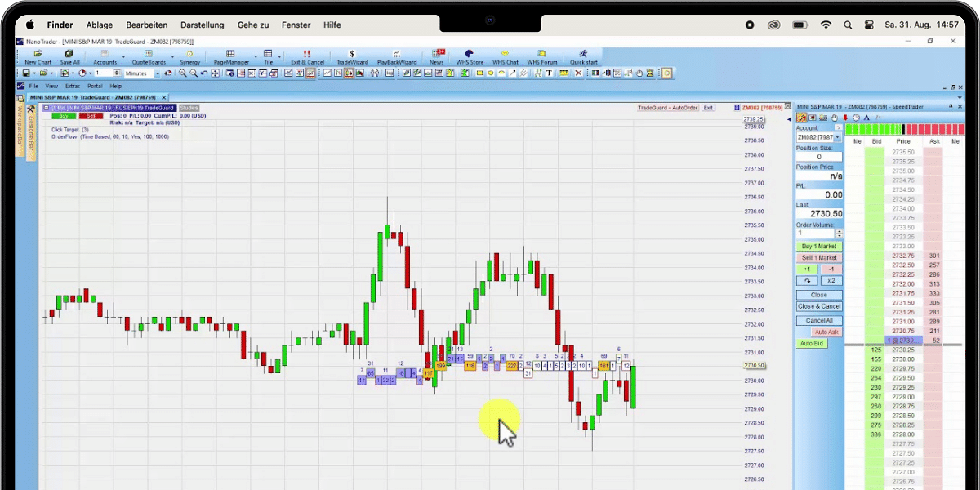Click the red down arrow in SpeedTrader toolbar
This screenshot has width=980, height=490.
(x=845, y=118)
